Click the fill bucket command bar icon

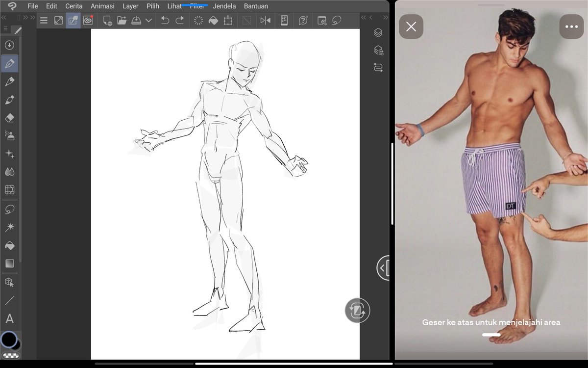(x=213, y=21)
